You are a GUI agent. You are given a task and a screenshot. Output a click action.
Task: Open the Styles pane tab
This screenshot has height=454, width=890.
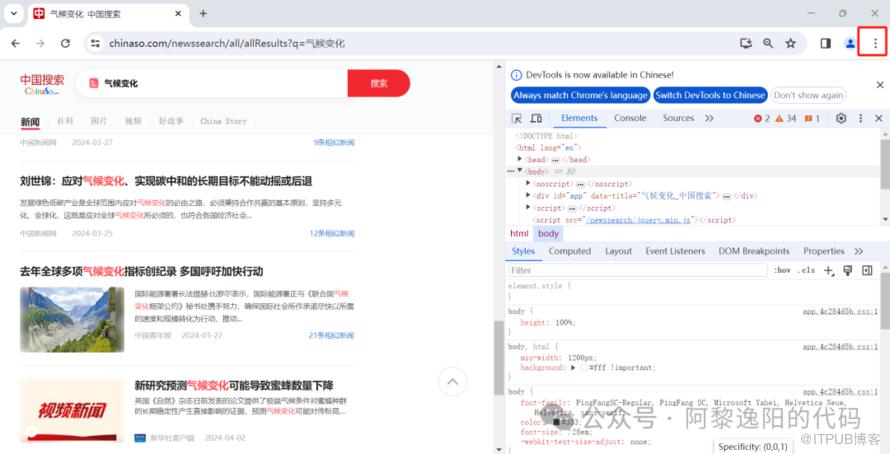(x=523, y=251)
